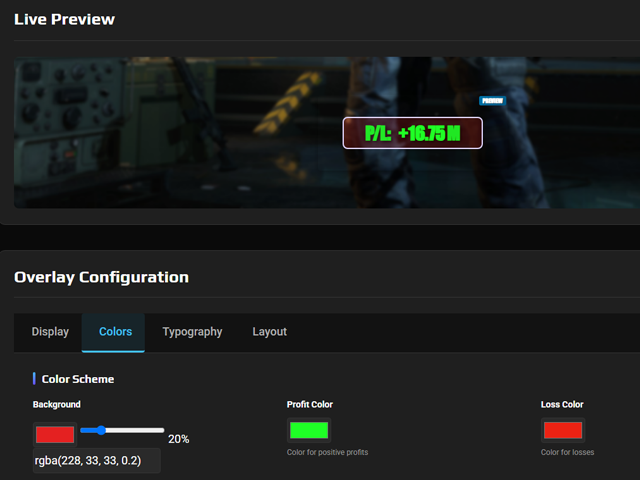This screenshot has width=640, height=480.
Task: Select the Colors tab
Action: click(x=115, y=332)
